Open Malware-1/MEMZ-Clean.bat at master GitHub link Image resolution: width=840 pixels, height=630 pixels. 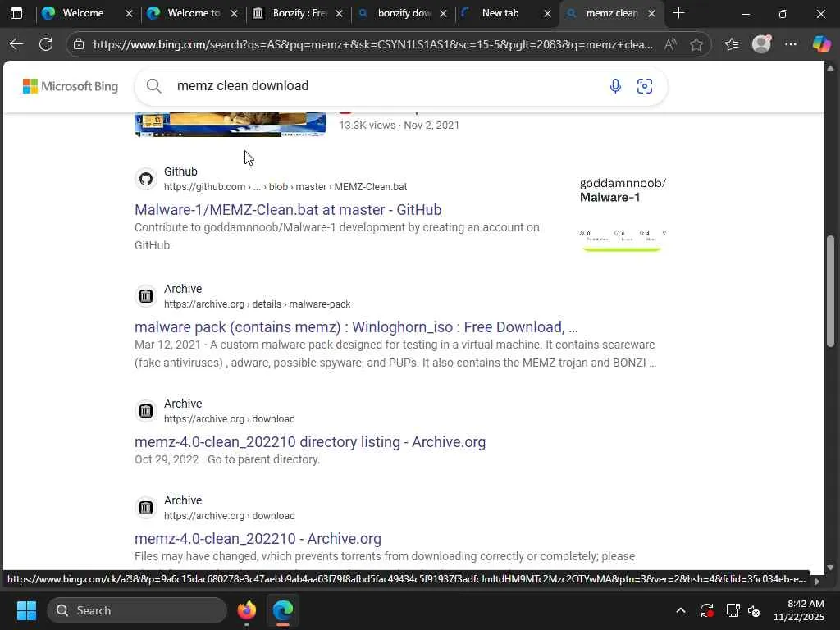tap(288, 209)
